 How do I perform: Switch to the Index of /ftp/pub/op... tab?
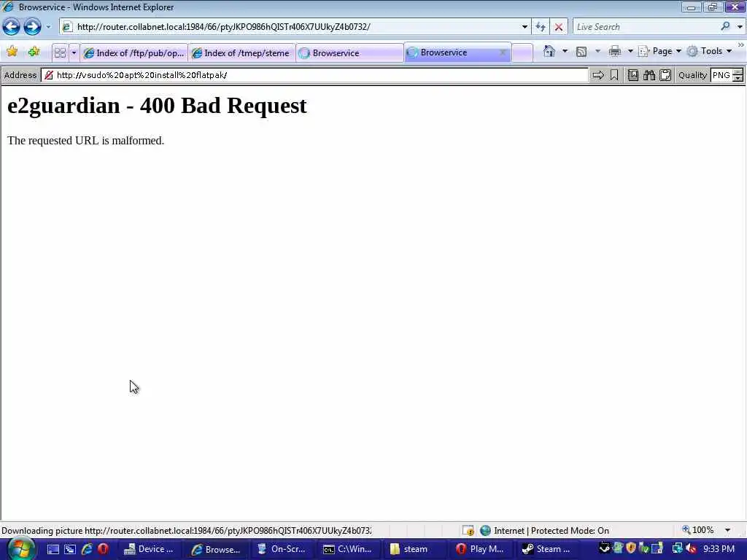(134, 52)
